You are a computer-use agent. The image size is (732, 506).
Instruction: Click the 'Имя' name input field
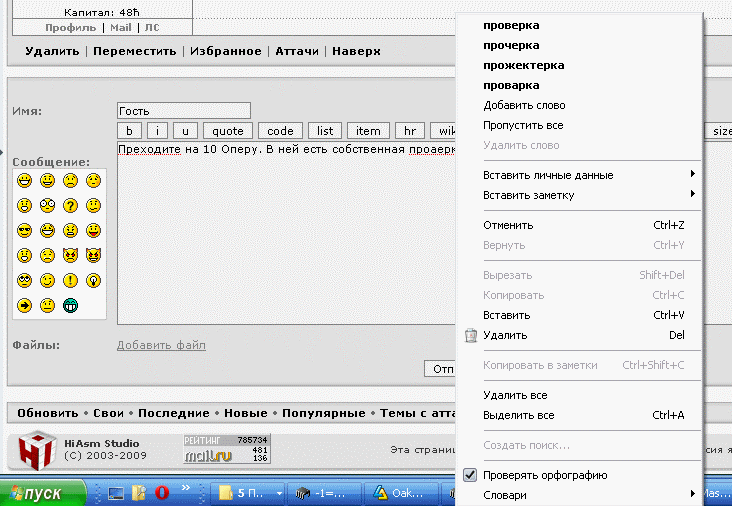(x=183, y=111)
